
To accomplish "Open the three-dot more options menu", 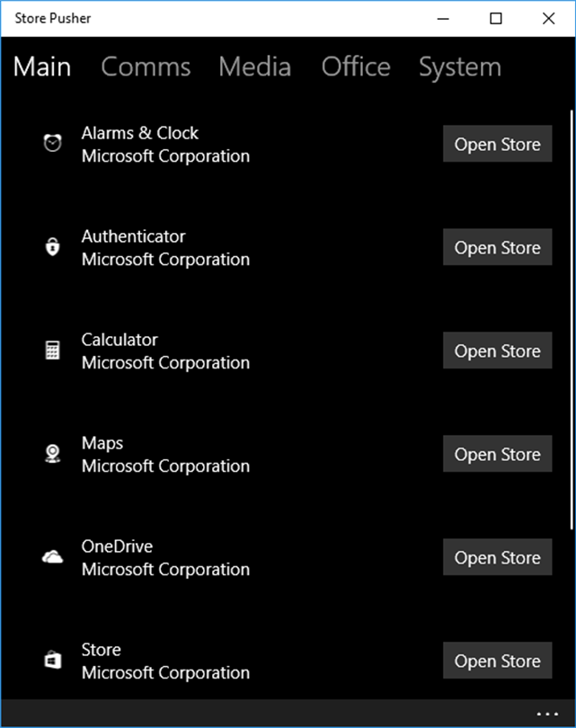I will click(x=547, y=715).
